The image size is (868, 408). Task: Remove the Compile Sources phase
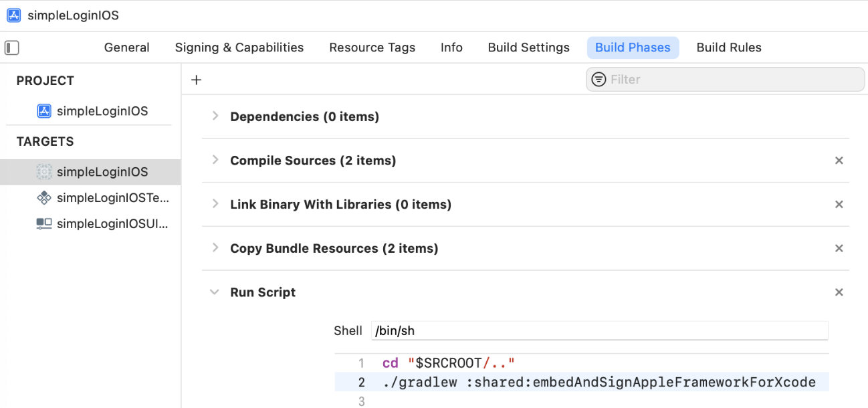point(839,161)
